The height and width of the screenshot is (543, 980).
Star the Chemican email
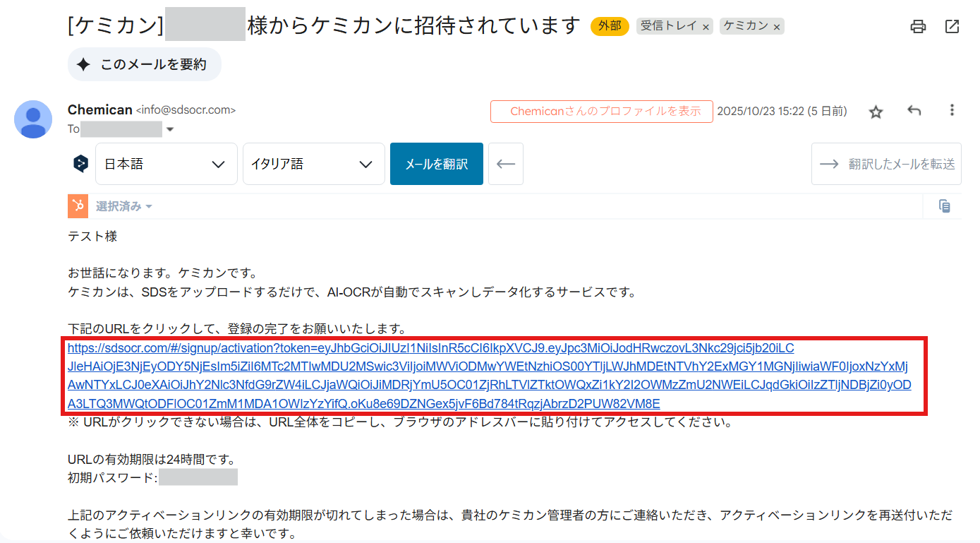[x=876, y=112]
